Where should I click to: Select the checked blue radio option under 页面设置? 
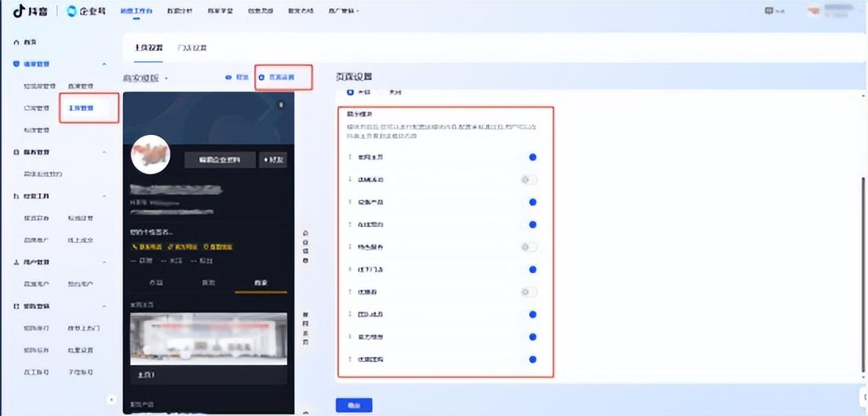coord(350,91)
